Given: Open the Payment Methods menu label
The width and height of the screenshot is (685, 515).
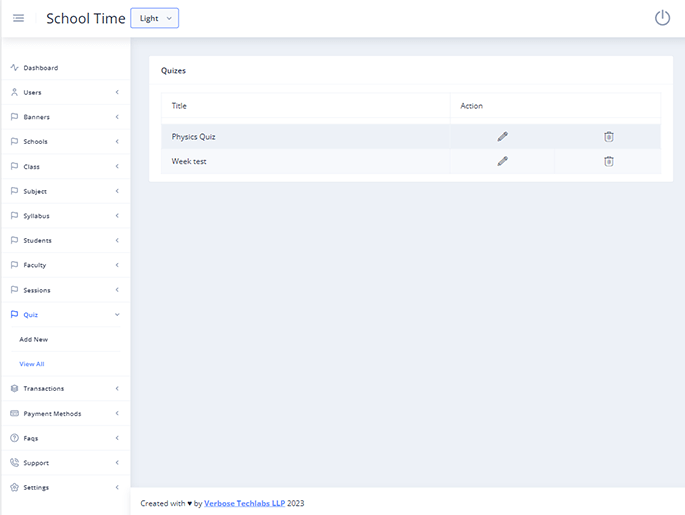Looking at the screenshot, I should click(52, 413).
